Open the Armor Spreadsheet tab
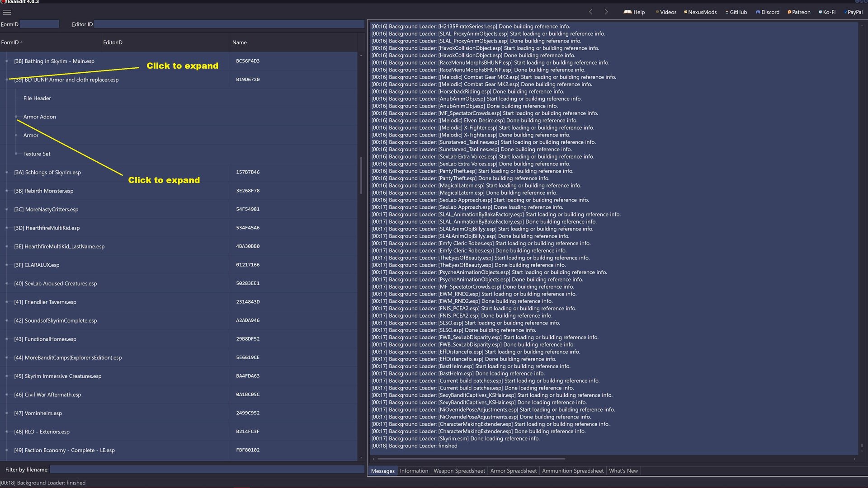 pyautogui.click(x=513, y=471)
